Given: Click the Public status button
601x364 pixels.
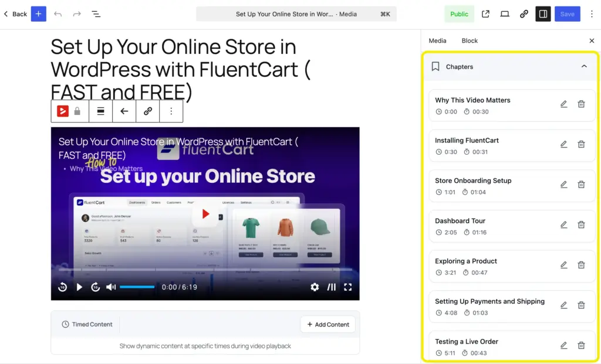Looking at the screenshot, I should click(x=459, y=14).
